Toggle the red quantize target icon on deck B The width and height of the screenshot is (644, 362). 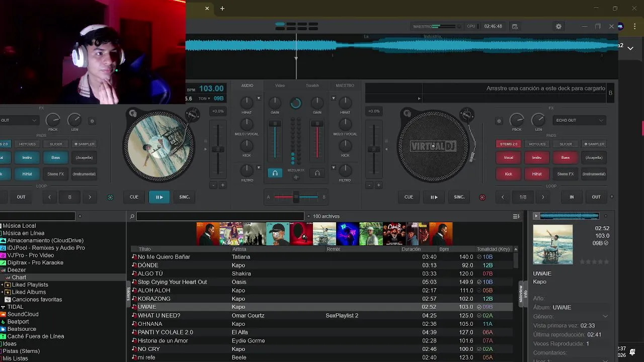[x=482, y=197]
